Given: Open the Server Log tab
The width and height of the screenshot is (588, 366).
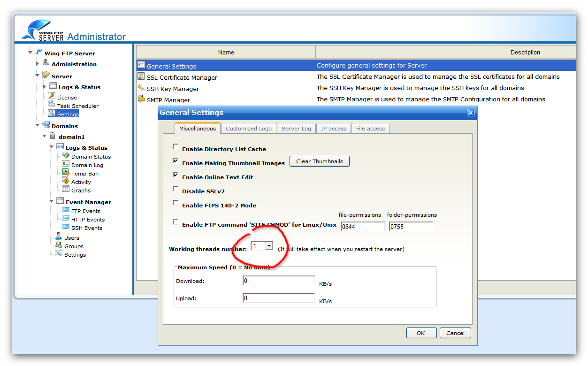Looking at the screenshot, I should [296, 128].
